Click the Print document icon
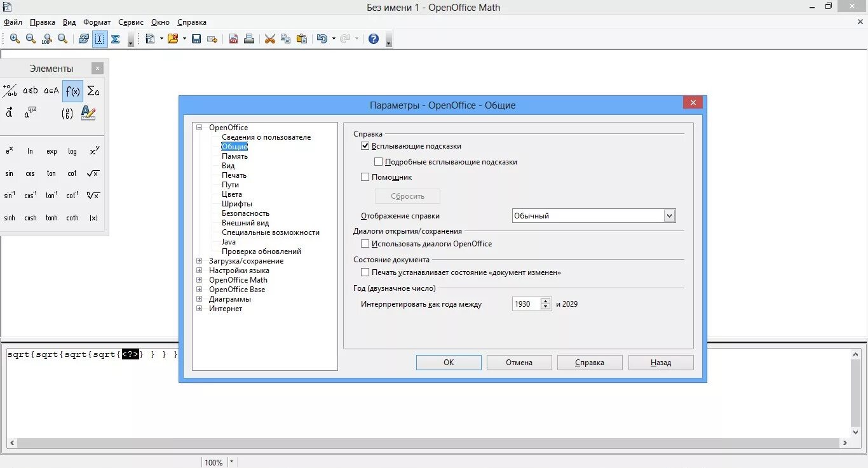Image resolution: width=868 pixels, height=468 pixels. [249, 39]
